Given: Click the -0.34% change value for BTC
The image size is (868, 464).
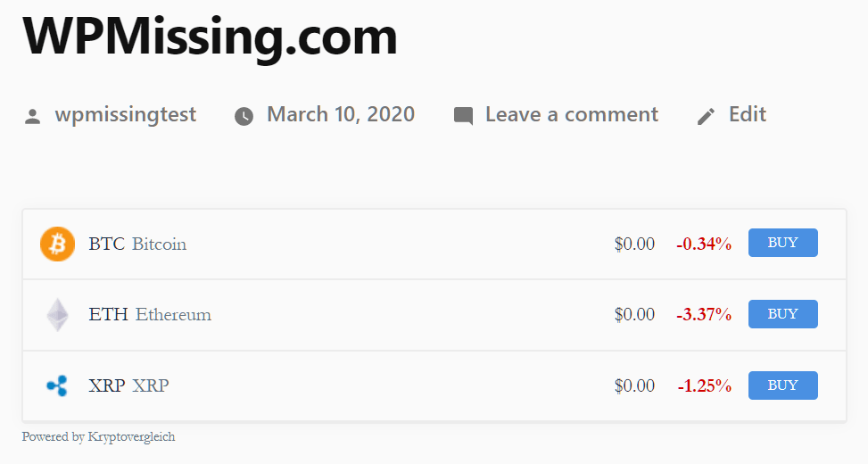Looking at the screenshot, I should [704, 244].
